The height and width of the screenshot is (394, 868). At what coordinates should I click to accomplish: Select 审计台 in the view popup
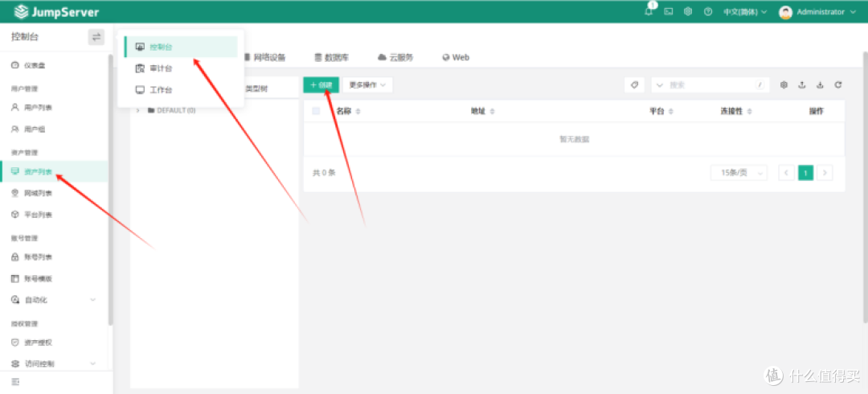click(x=181, y=68)
